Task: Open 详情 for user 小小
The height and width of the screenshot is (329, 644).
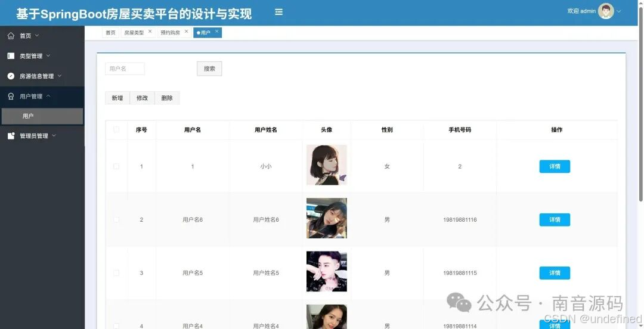Action: pos(555,166)
